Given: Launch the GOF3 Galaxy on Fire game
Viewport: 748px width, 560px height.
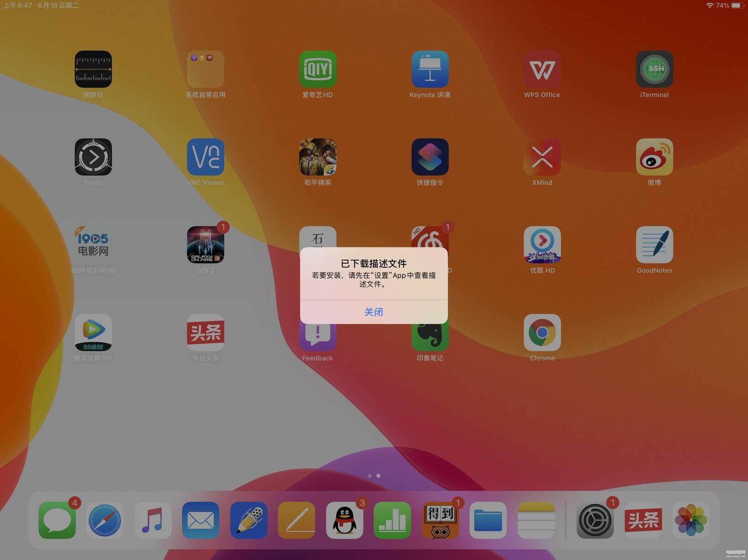Looking at the screenshot, I should pyautogui.click(x=205, y=245).
